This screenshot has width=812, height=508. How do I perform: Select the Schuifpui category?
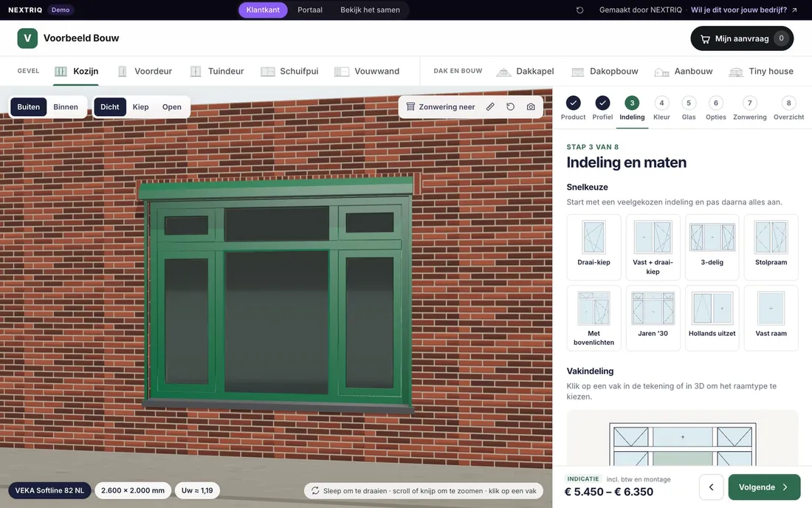289,72
